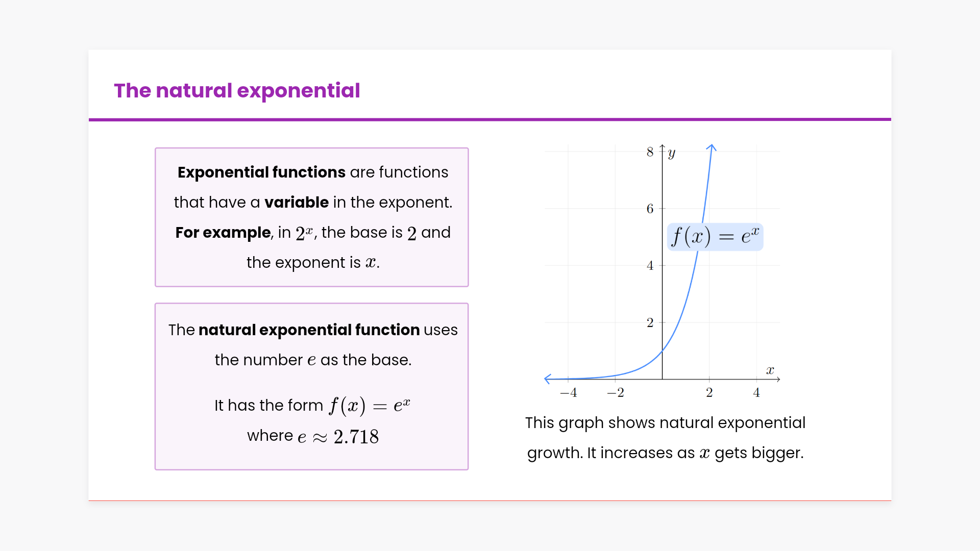
Task: Click the y-axis label on the graph
Action: tap(672, 153)
